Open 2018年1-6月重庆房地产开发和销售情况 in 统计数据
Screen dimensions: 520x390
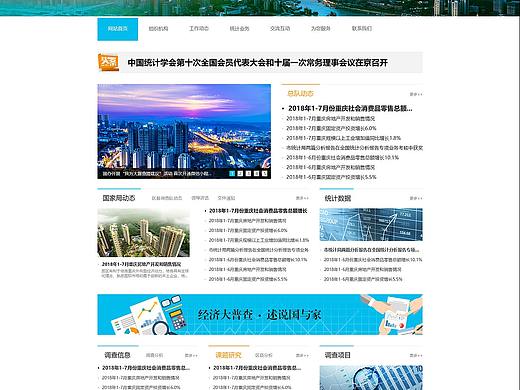(363, 269)
